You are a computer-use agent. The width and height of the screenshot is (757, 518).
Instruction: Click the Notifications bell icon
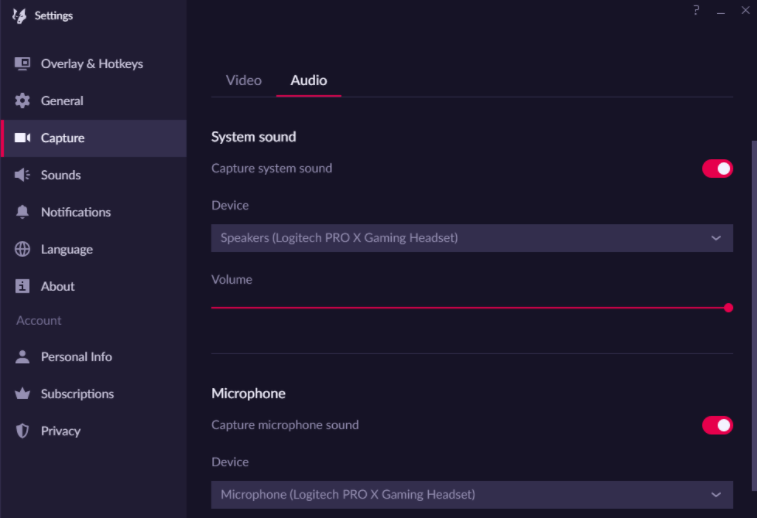pos(22,212)
